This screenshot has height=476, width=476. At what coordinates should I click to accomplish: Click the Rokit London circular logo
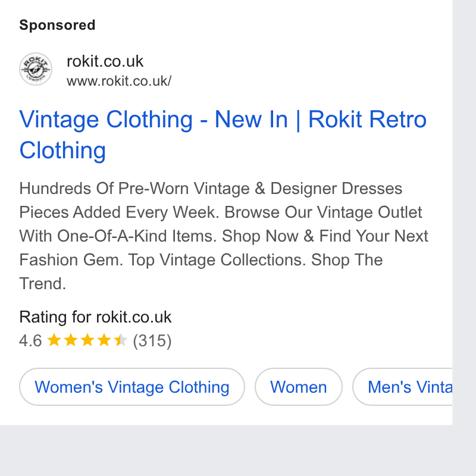pos(36,69)
